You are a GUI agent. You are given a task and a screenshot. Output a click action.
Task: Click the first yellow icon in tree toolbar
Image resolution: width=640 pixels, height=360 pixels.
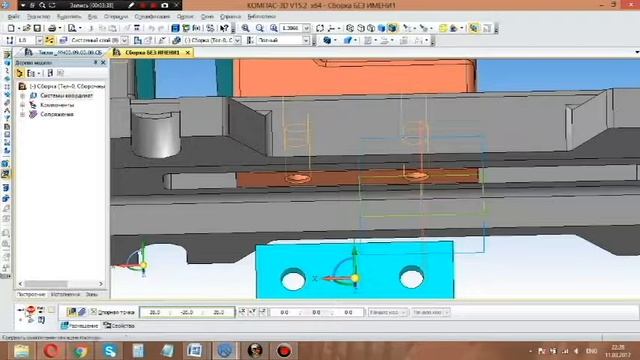20,73
